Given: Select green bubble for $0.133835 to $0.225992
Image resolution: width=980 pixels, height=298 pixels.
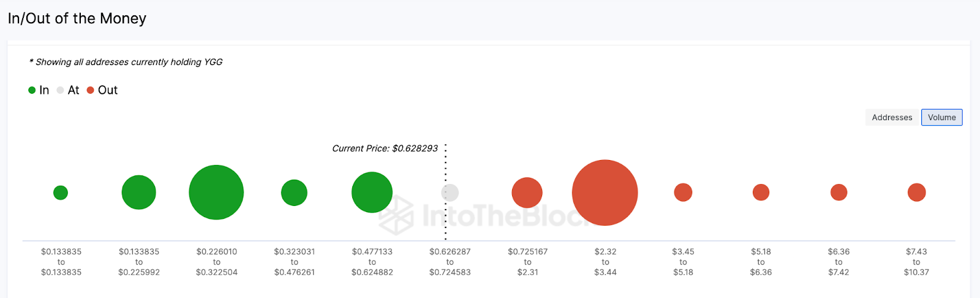Looking at the screenshot, I should (x=139, y=193).
